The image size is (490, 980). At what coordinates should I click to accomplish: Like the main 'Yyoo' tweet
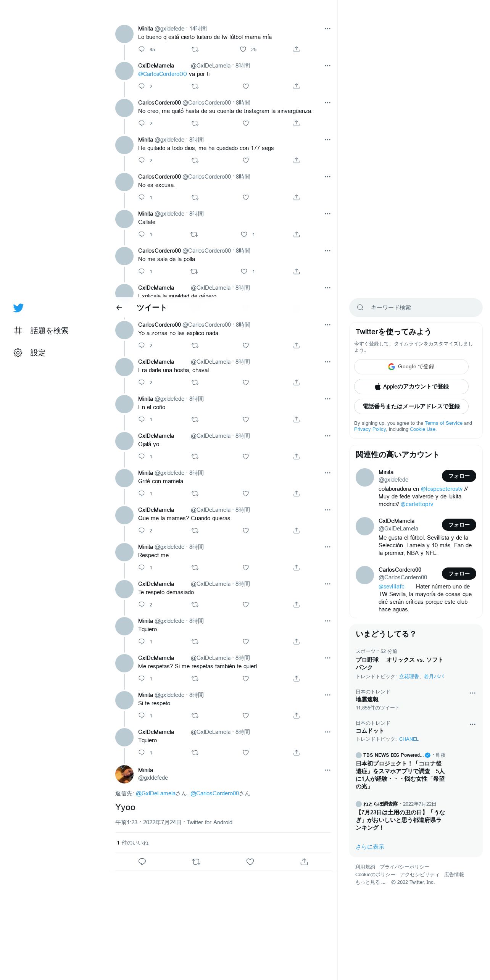pyautogui.click(x=250, y=862)
